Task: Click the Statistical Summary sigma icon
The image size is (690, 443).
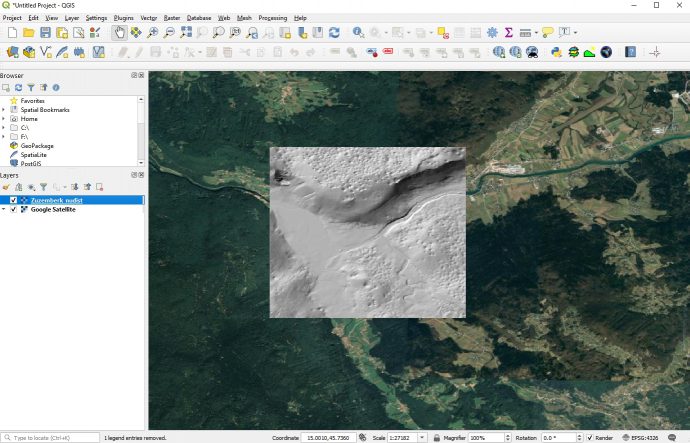Action: point(508,33)
